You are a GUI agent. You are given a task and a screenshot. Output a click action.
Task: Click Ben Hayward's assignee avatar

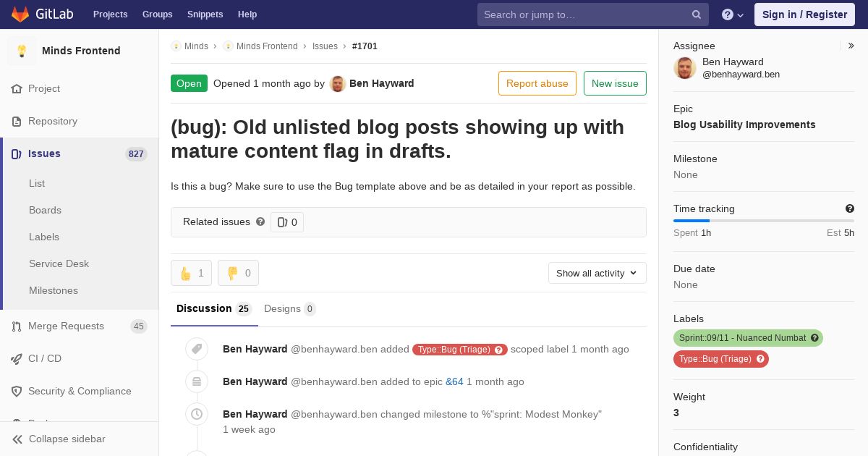685,67
